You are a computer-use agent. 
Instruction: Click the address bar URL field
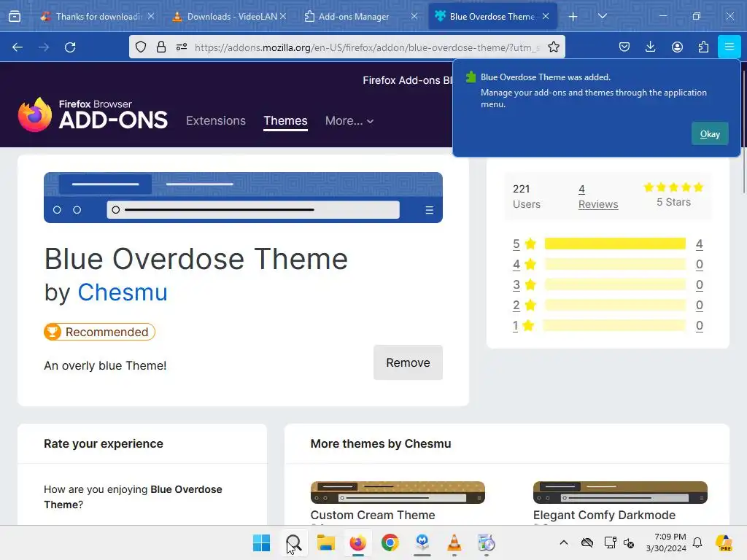[x=367, y=47]
